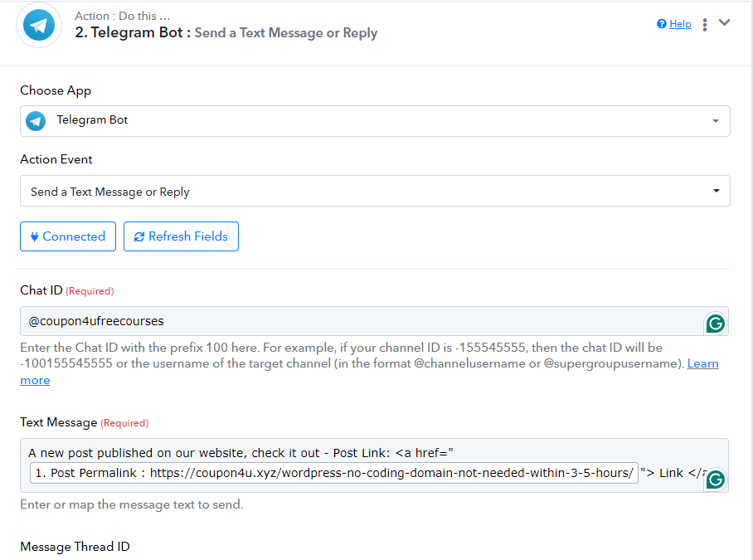
Task: Click the plug icon on Connected button
Action: [35, 236]
